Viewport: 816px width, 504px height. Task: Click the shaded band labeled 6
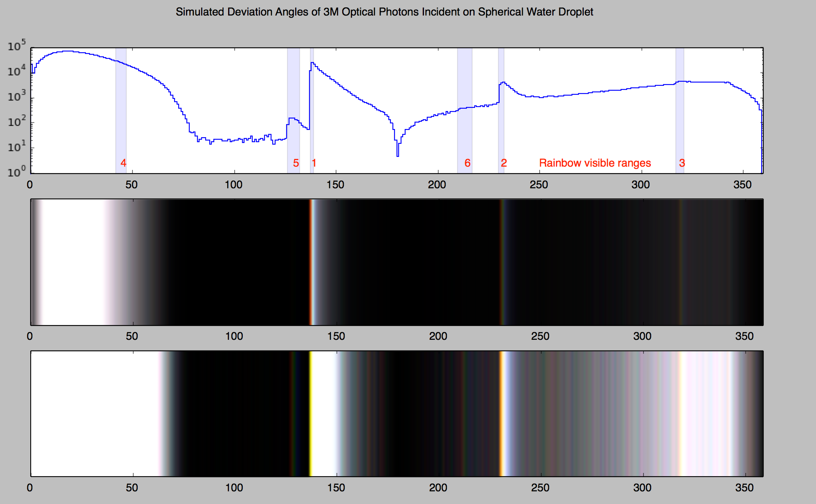(465, 110)
